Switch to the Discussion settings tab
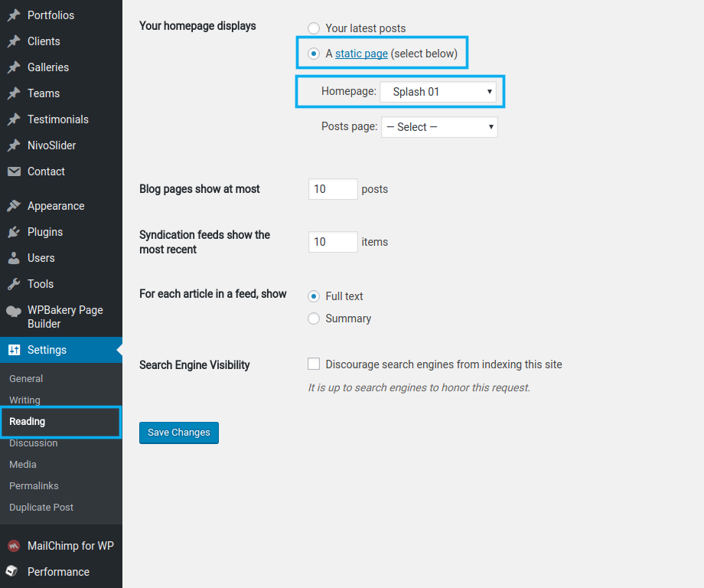Screen dimensions: 704x588 point(33,443)
